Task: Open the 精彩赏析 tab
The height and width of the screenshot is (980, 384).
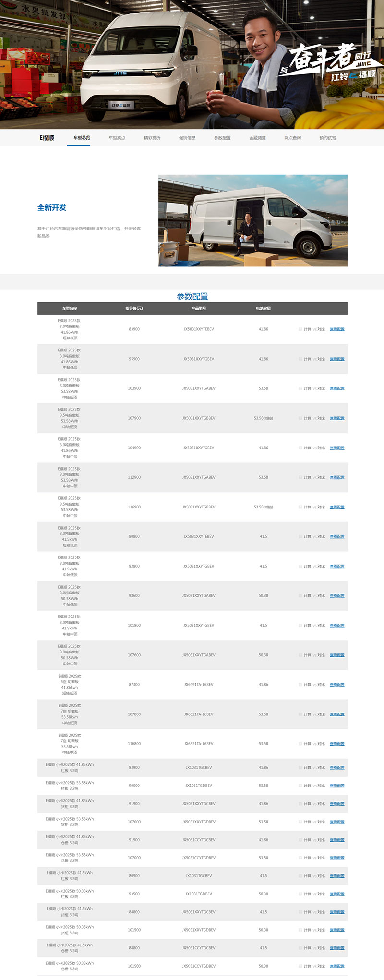Action: click(152, 138)
